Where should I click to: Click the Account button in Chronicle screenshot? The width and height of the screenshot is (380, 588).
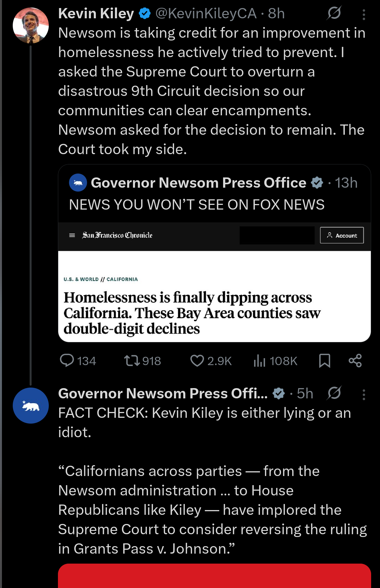point(342,235)
